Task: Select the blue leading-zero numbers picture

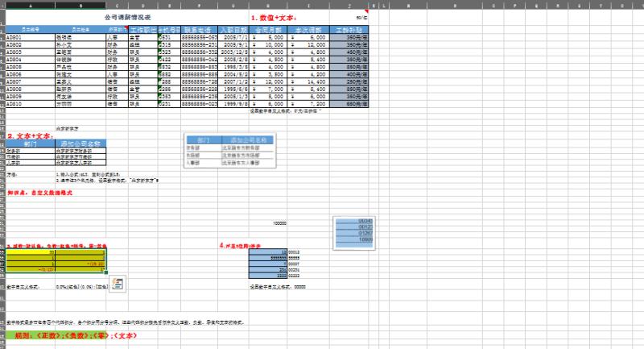Action: [354, 233]
